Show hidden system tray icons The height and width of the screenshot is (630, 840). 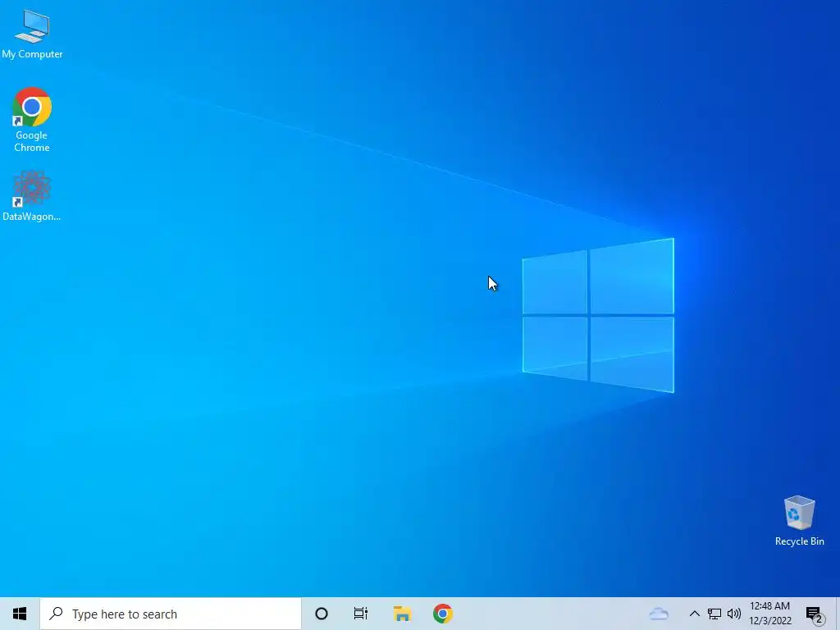(694, 614)
